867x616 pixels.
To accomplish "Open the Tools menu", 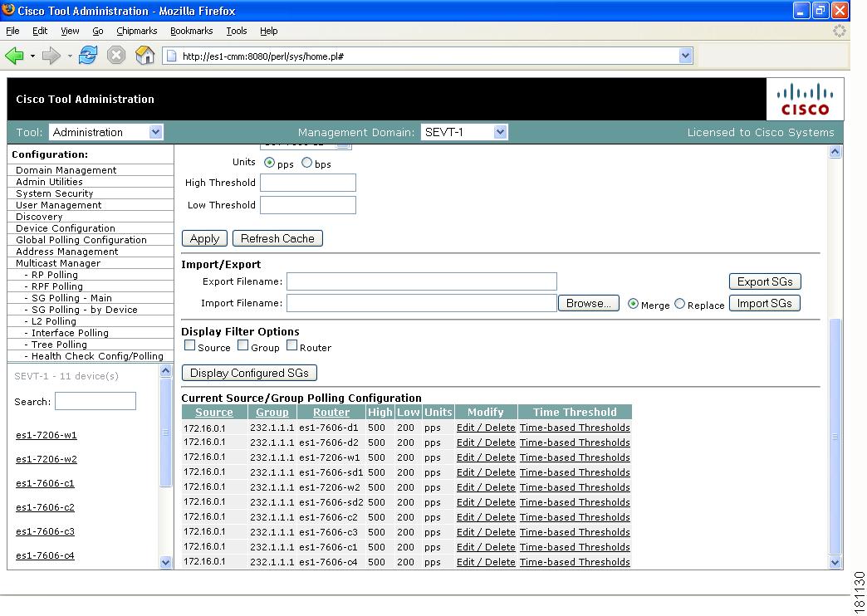I will pyautogui.click(x=237, y=31).
